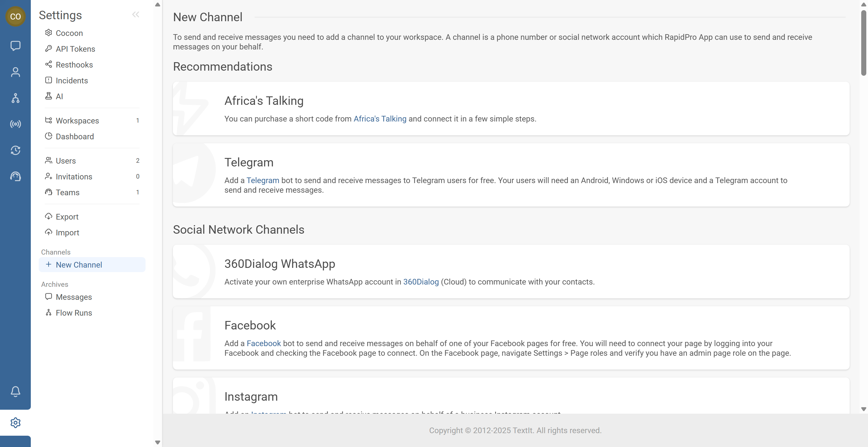Click the Telegram link in description
This screenshot has height=447, width=868.
pyautogui.click(x=262, y=181)
